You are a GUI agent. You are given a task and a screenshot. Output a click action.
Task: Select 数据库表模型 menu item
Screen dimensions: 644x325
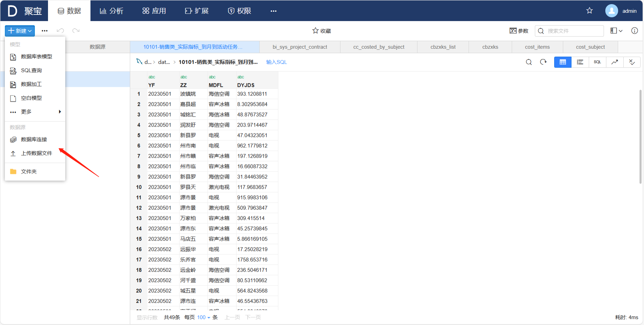coord(35,56)
